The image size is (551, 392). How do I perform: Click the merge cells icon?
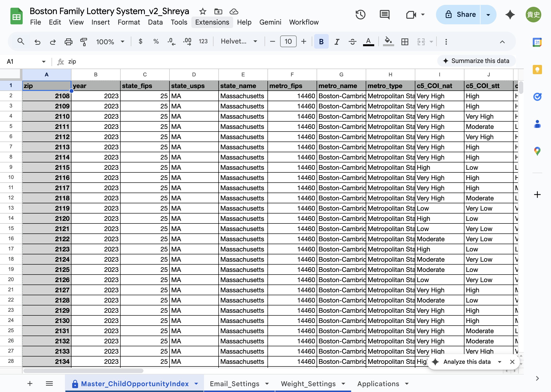[421, 42]
